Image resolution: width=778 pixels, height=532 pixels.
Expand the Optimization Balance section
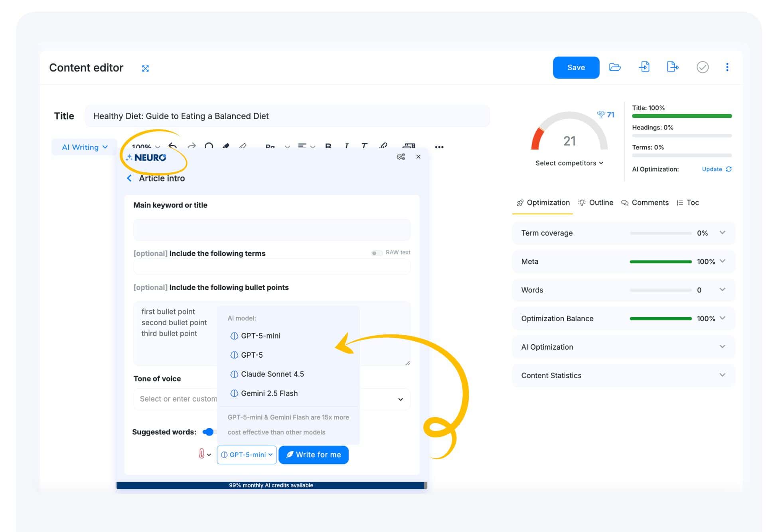[x=624, y=318]
